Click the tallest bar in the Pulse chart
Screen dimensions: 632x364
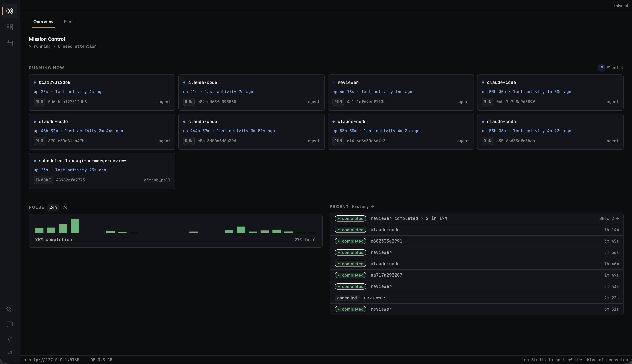point(75,226)
